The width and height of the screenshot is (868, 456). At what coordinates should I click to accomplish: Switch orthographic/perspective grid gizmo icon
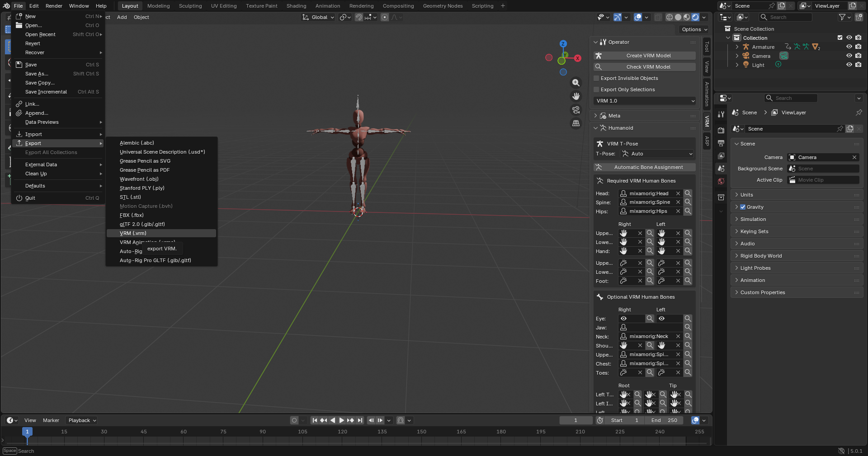(x=576, y=123)
